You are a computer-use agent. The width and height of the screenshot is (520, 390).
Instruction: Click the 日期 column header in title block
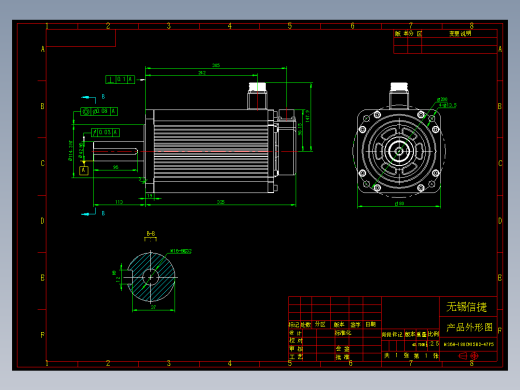(x=371, y=324)
